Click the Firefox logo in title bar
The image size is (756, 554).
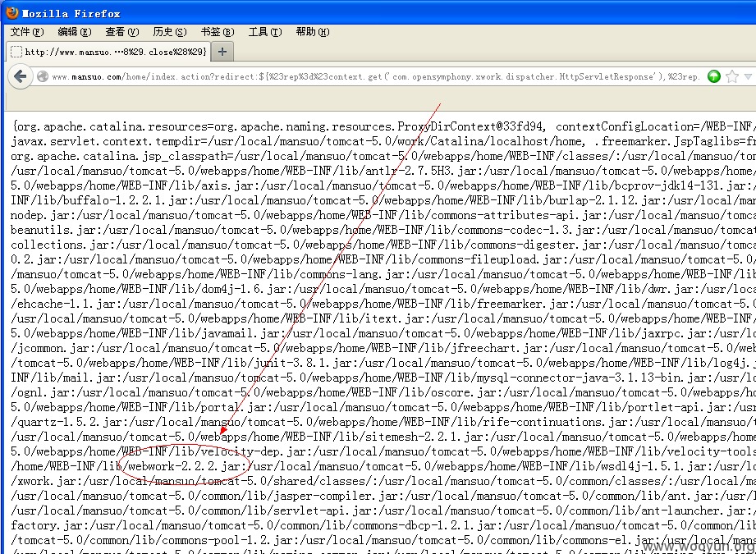12,13
